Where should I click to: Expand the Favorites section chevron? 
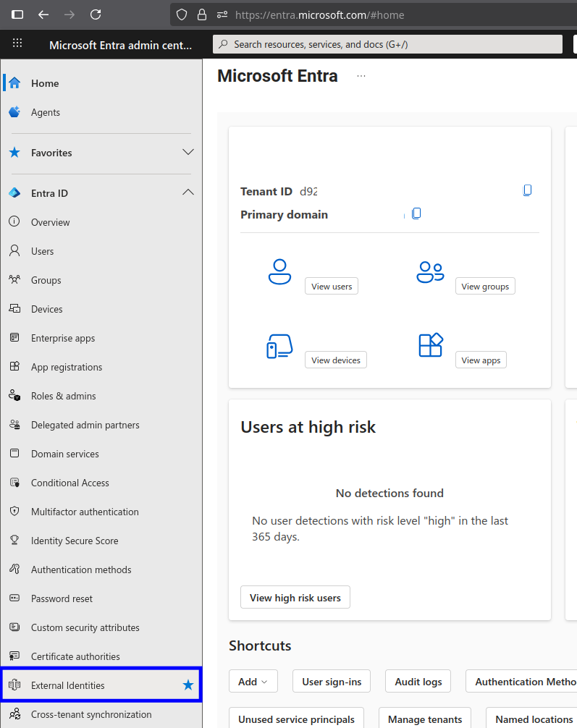pos(188,152)
